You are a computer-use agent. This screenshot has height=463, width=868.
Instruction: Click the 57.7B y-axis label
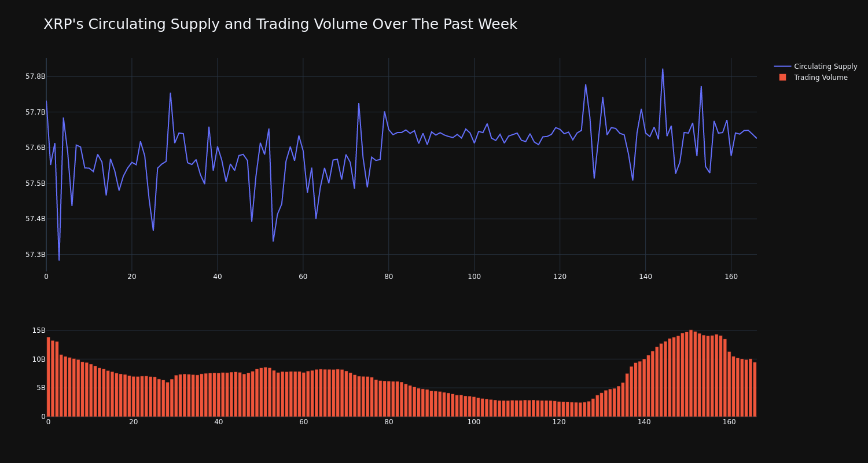(35, 112)
